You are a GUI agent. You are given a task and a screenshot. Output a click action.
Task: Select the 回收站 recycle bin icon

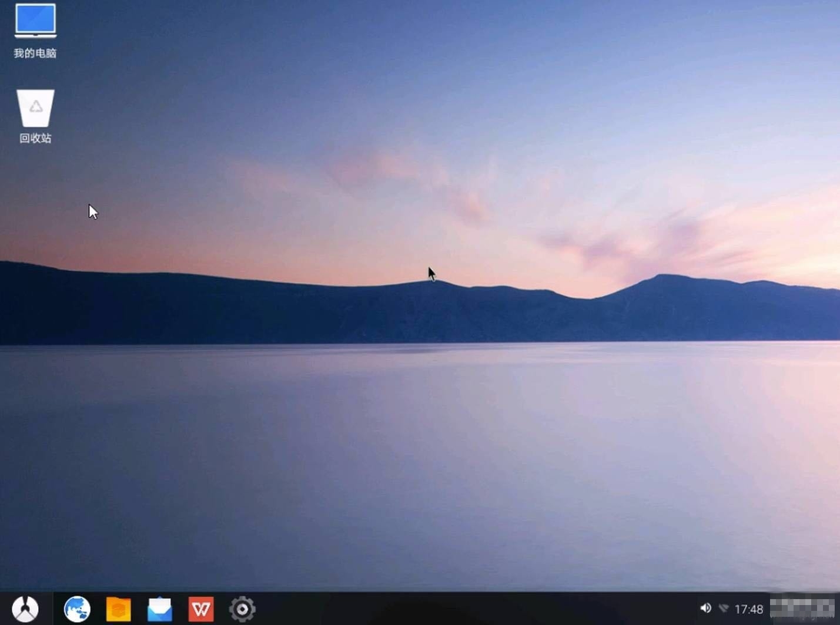click(x=35, y=107)
